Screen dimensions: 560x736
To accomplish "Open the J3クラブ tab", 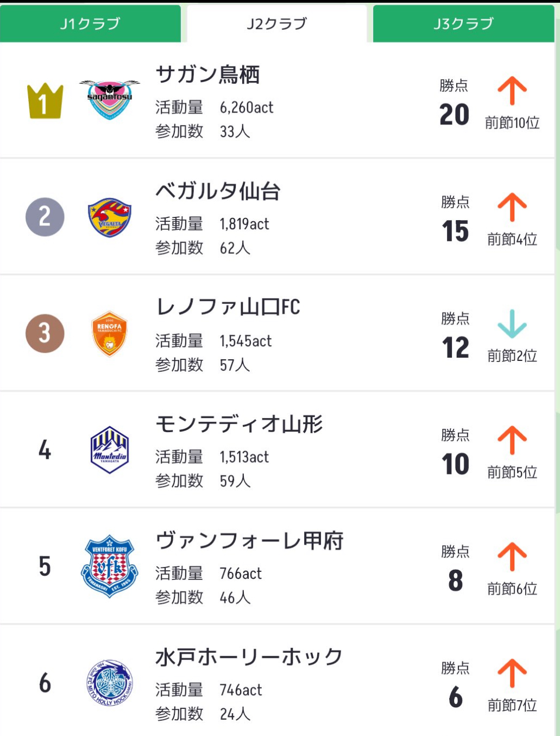I will point(463,23).
